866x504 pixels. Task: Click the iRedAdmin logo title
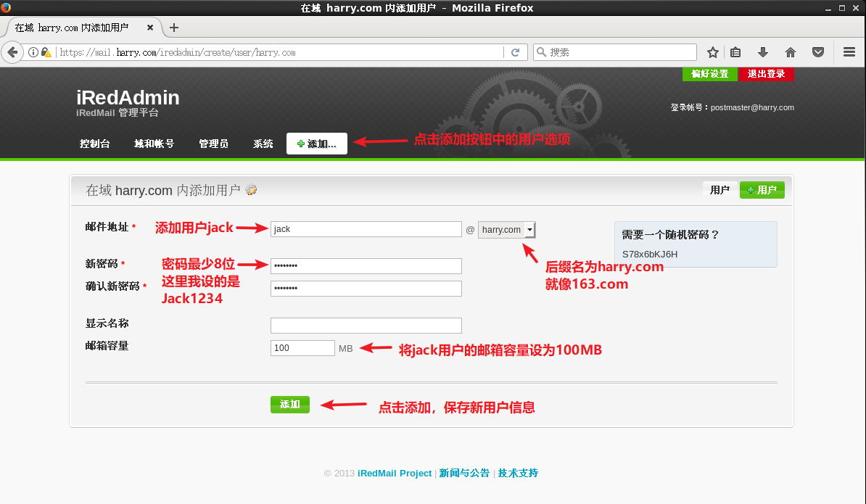point(128,98)
